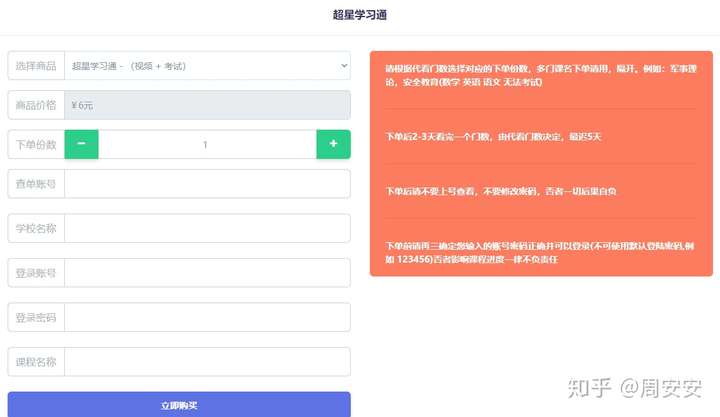
Task: Click the 下单份数 label
Action: 36,145
